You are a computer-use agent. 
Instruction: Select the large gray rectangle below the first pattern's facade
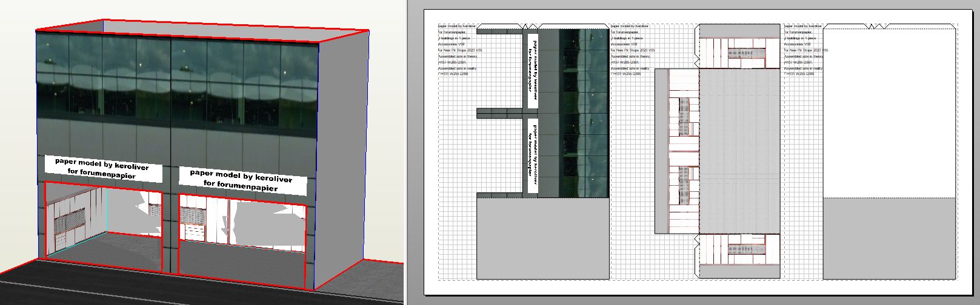(542, 238)
